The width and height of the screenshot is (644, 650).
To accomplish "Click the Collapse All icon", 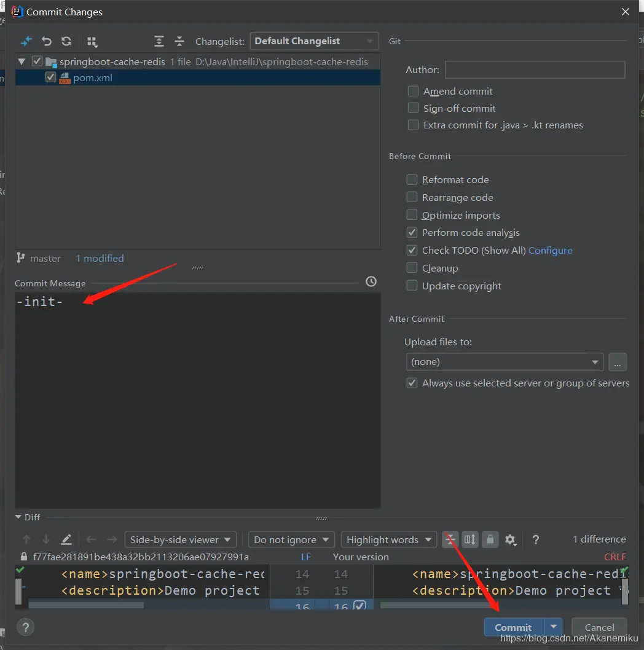I will pyautogui.click(x=179, y=41).
